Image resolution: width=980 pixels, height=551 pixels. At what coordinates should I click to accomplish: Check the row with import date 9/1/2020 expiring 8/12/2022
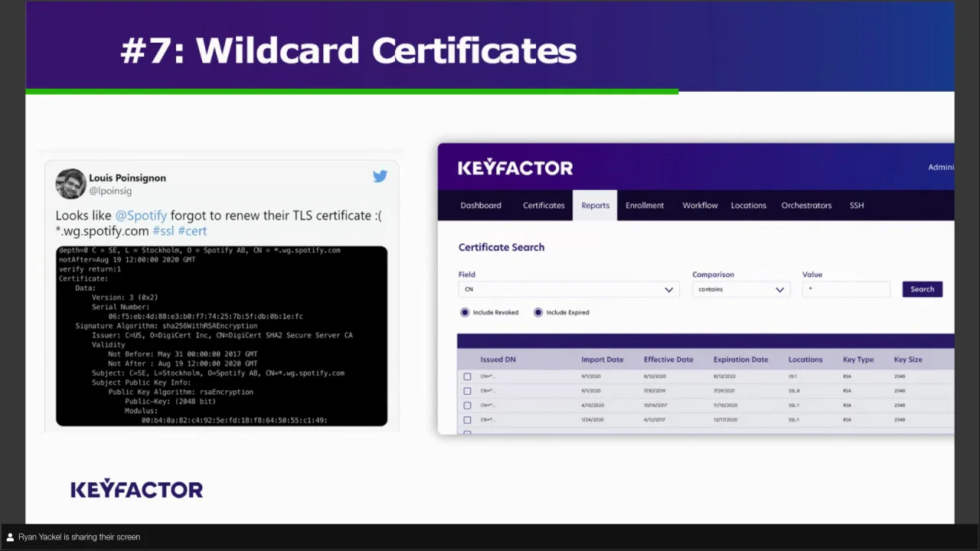click(x=467, y=377)
